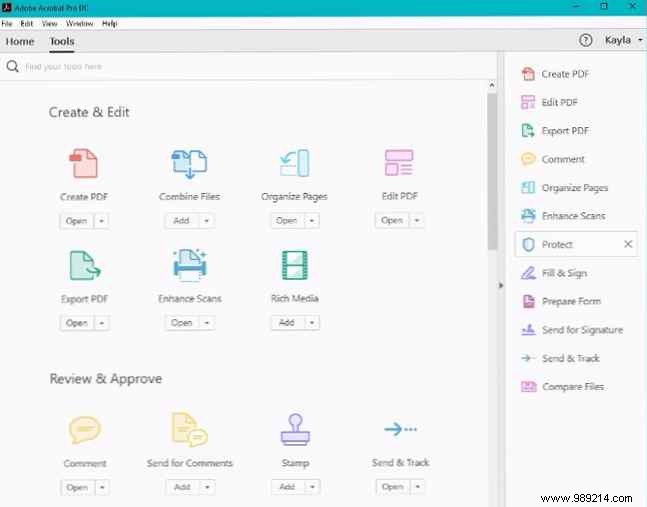Expand the Rich Media Add dropdown arrow
This screenshot has height=507, width=647.
pos(312,323)
